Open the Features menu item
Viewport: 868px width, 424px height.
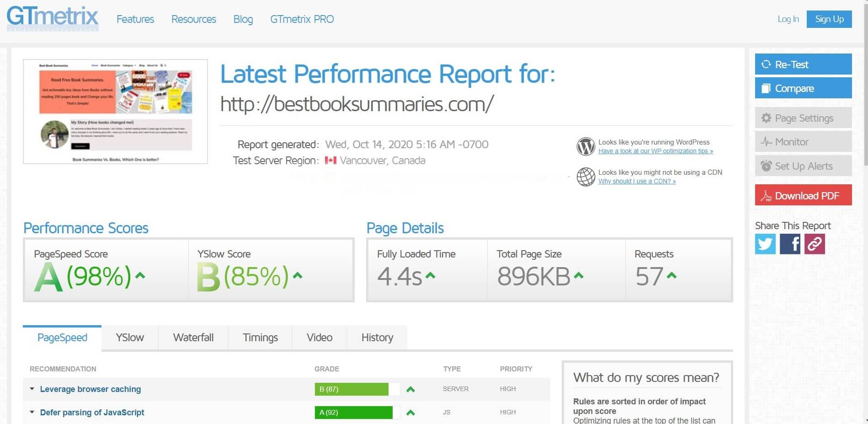pos(135,19)
